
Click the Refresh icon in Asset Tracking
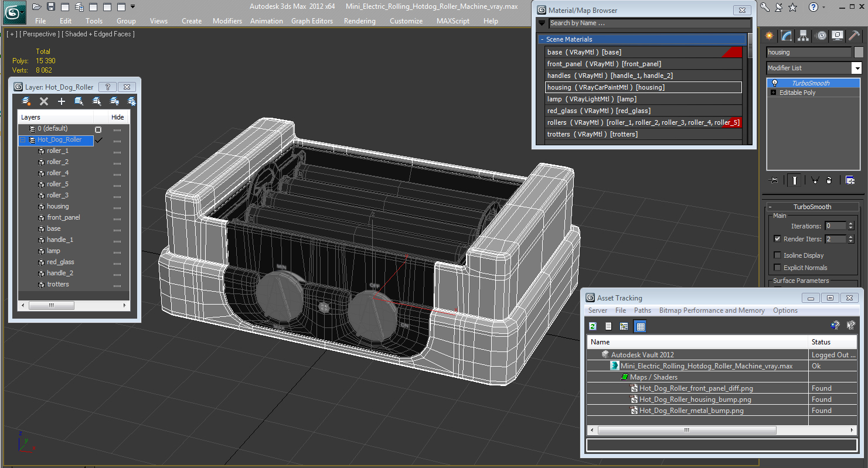click(x=593, y=326)
